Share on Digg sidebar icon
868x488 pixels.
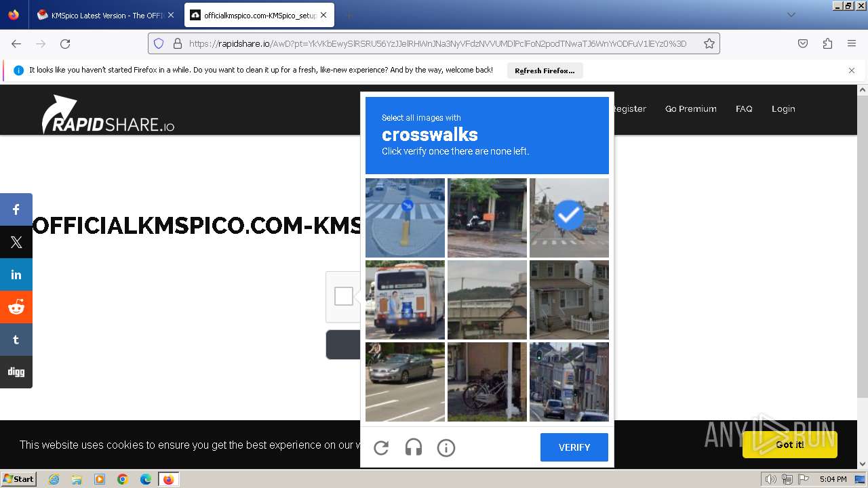click(x=16, y=372)
